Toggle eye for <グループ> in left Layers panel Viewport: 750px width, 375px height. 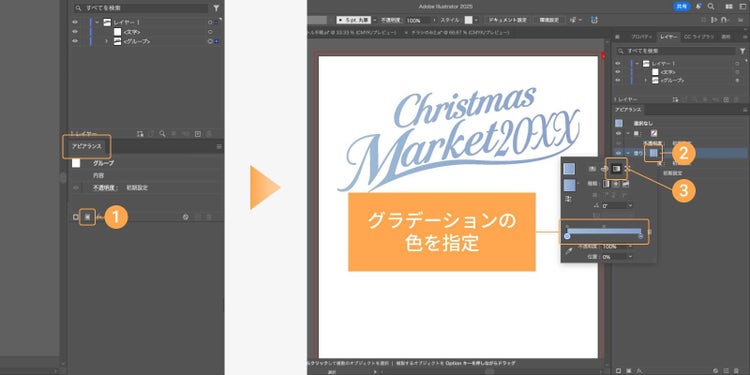[x=75, y=41]
